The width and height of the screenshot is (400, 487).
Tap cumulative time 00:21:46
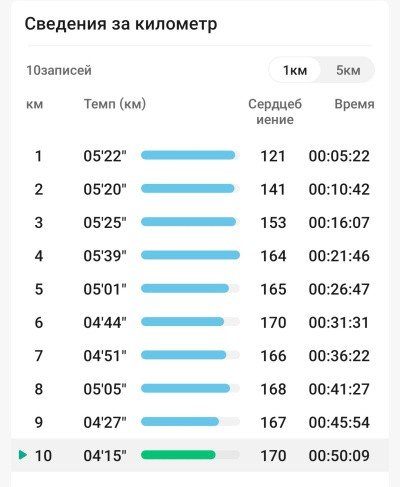(x=339, y=256)
